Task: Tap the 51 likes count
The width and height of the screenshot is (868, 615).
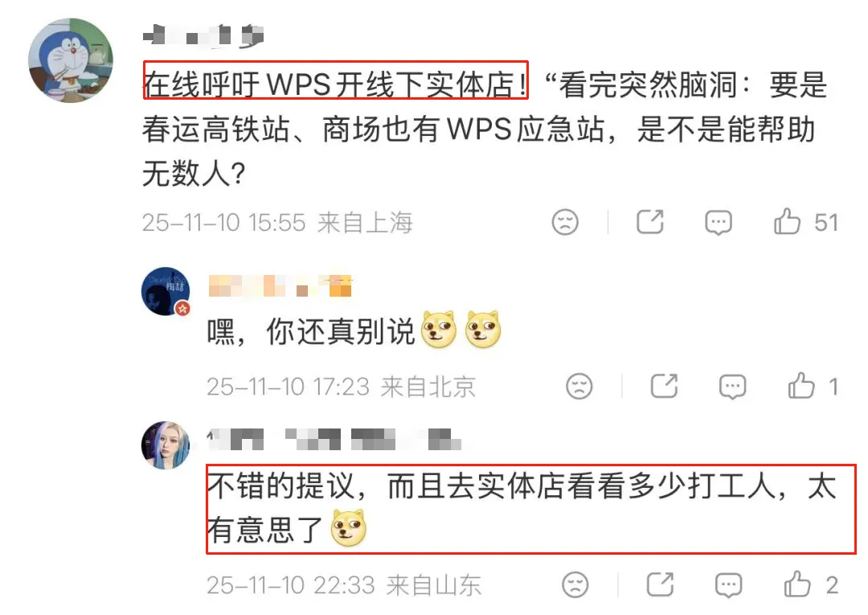Action: [x=826, y=223]
